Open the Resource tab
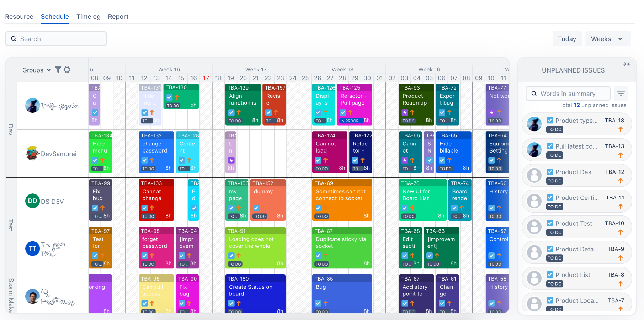 [x=19, y=16]
